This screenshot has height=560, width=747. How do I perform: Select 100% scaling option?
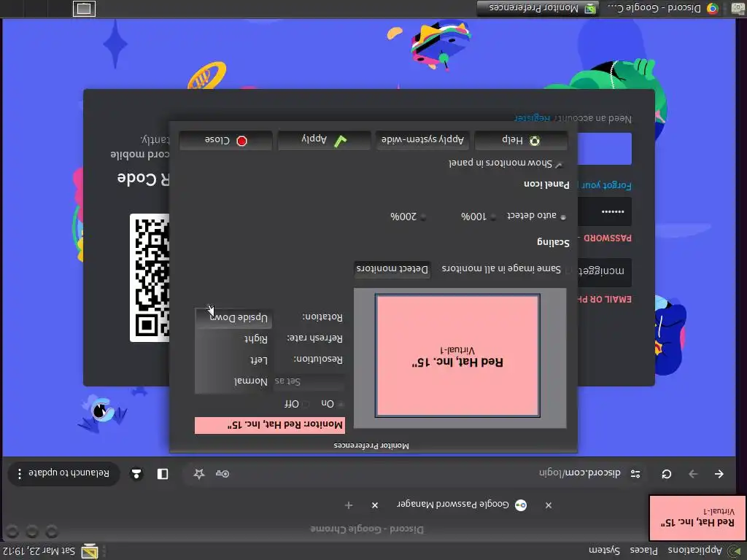point(493,217)
